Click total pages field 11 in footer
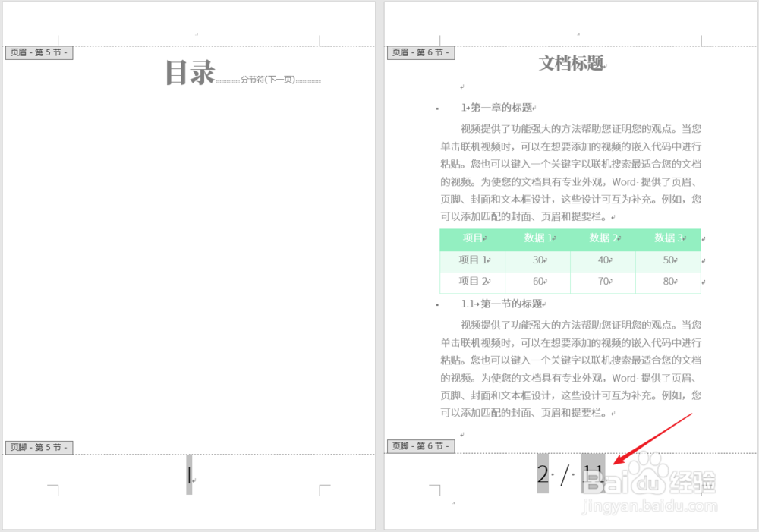 (593, 474)
